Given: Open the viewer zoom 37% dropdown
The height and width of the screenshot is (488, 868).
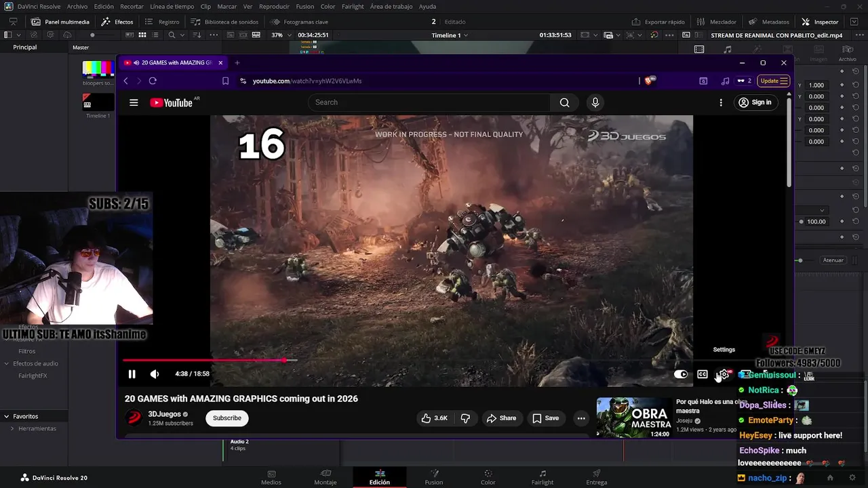Looking at the screenshot, I should pos(281,35).
